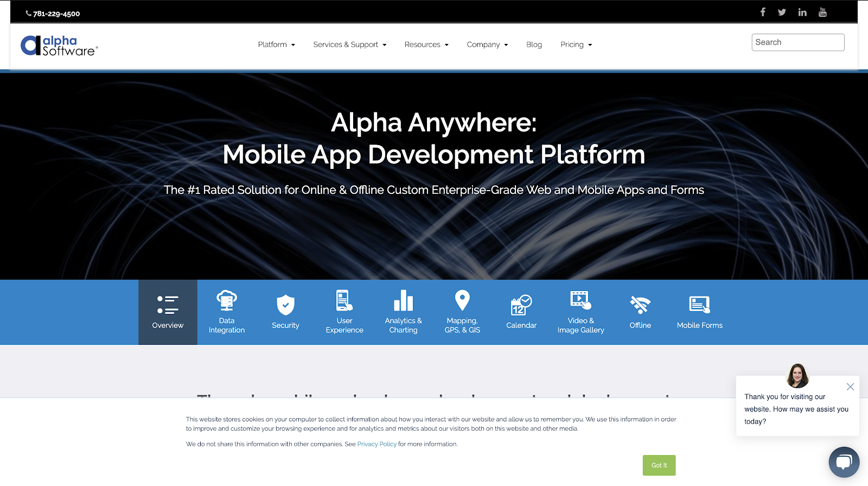Screen dimensions: 868x486
Task: Open the LinkedIn social icon
Action: tap(802, 12)
